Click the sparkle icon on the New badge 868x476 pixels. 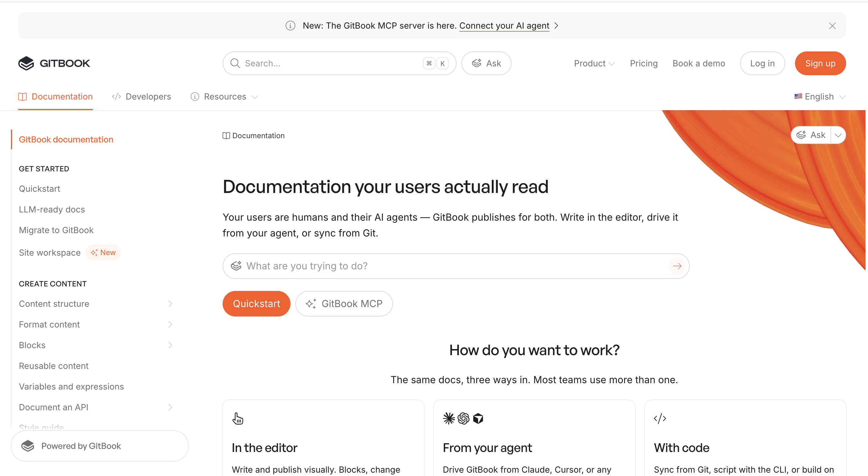point(94,253)
